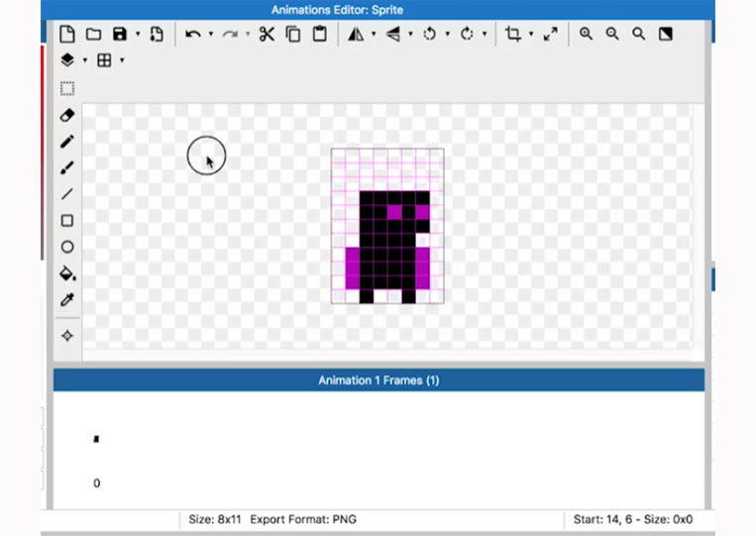Viewport: 756px width, 536px height.
Task: Click the 'Size: 8x11' status text
Action: [215, 519]
